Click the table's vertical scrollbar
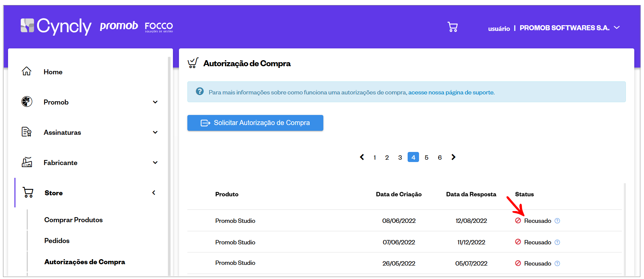Image resolution: width=644 pixels, height=279 pixels. [x=625, y=229]
